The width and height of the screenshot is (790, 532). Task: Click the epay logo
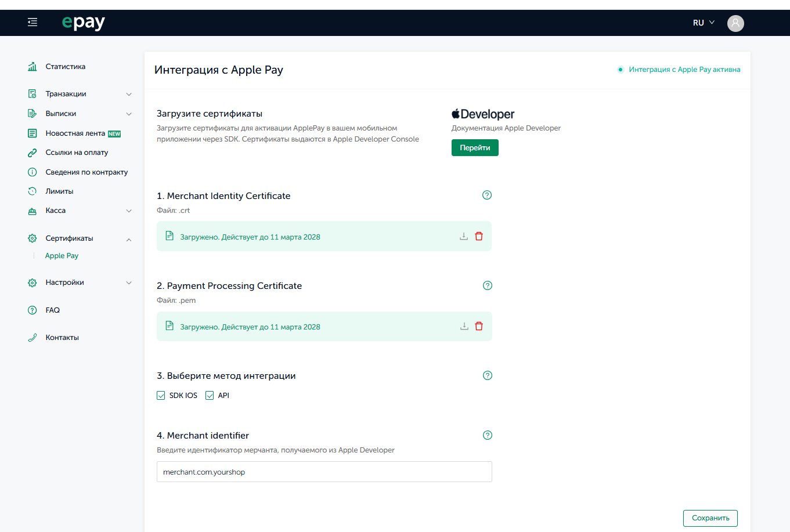point(84,22)
